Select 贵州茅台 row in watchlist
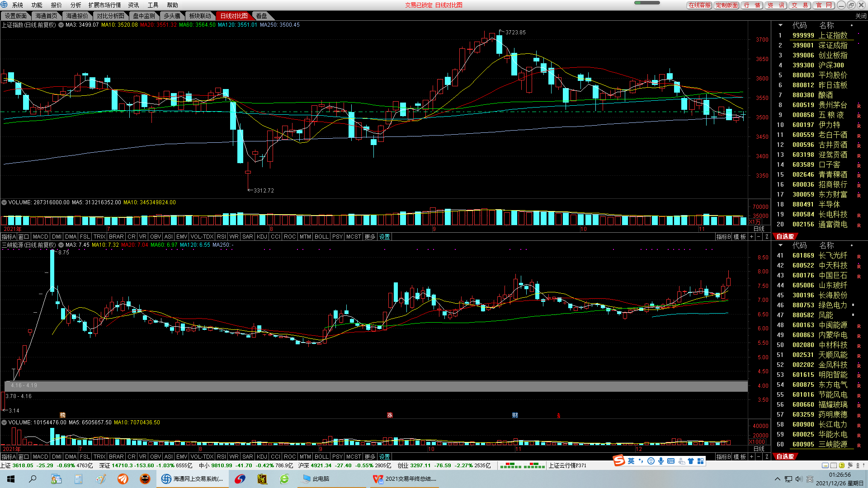Viewport: 868px width, 488px height. tap(832, 105)
